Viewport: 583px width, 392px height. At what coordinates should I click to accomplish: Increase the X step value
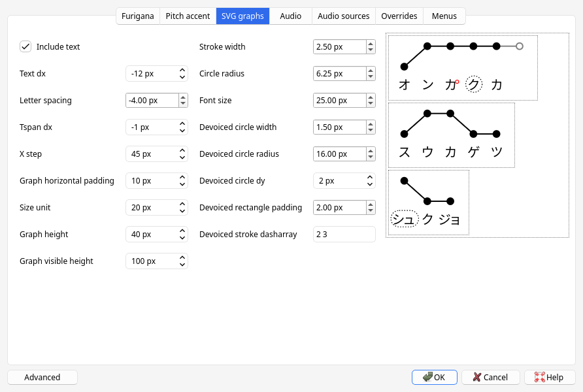(184, 150)
